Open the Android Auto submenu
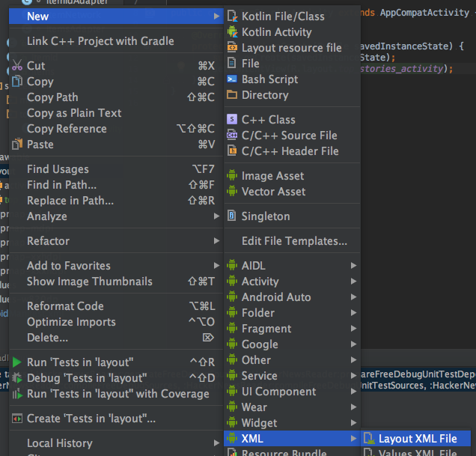This screenshot has height=456, width=476. coord(292,297)
